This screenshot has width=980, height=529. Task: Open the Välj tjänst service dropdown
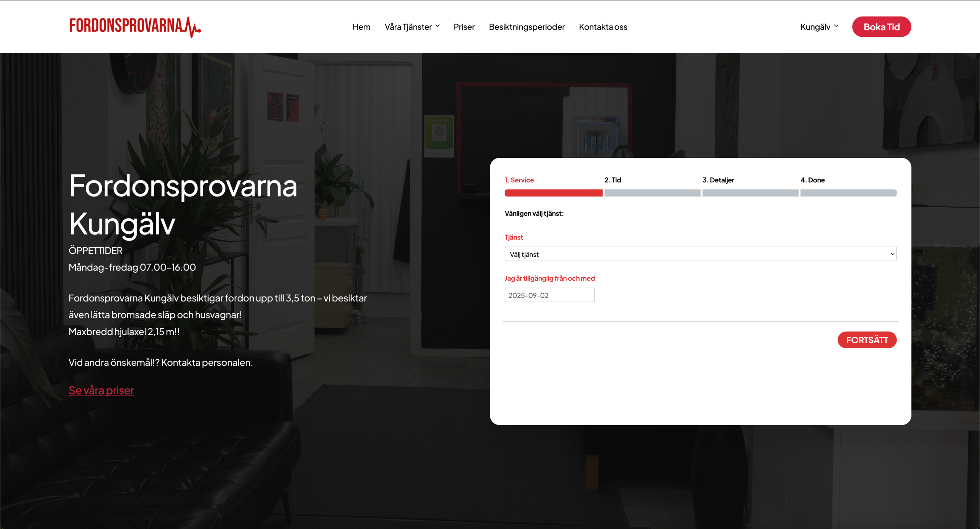click(700, 254)
